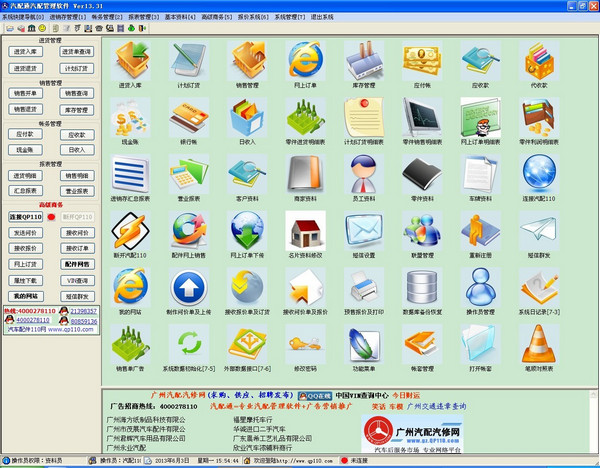Open 营业报表 calculator and folder icon

189,174
